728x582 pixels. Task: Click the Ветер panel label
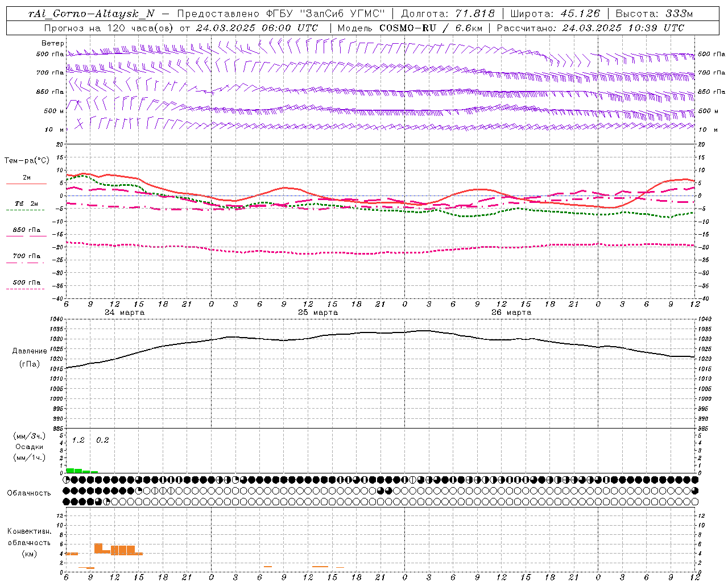52,43
